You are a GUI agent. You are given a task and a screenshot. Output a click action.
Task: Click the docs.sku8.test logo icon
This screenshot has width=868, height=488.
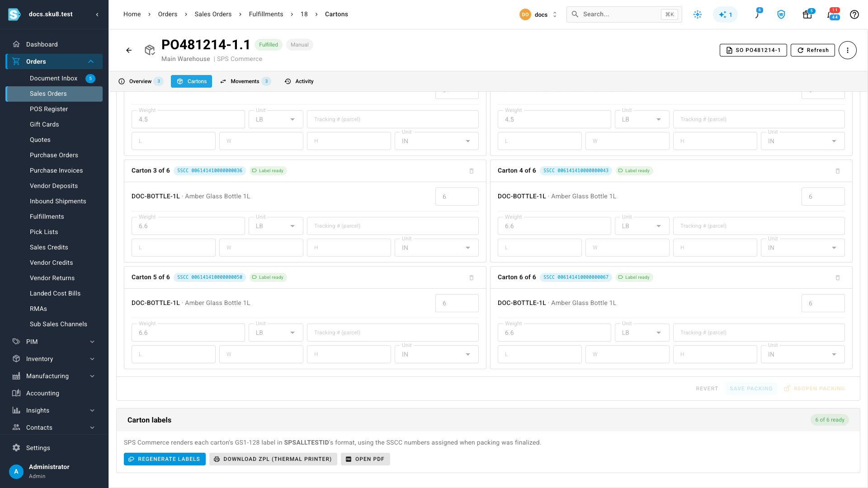coord(14,14)
